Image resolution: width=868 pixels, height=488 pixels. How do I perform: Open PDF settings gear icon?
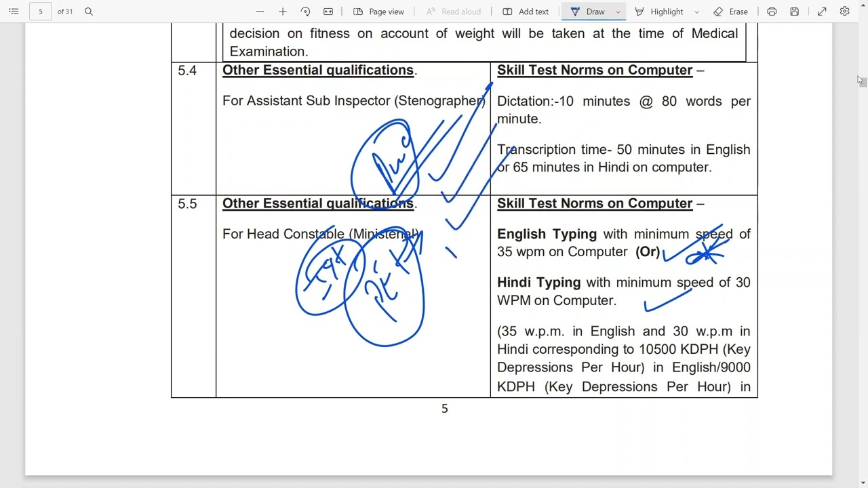point(844,12)
